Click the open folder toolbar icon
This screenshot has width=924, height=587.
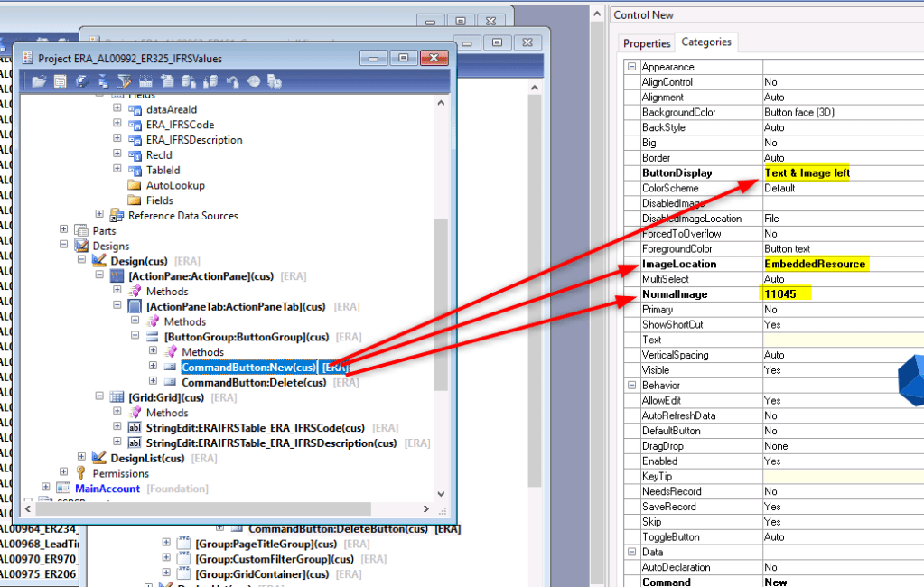39,81
